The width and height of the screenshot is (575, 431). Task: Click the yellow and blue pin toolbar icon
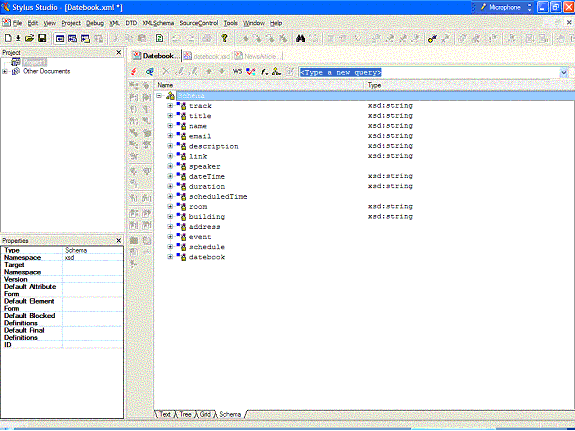[432, 38]
